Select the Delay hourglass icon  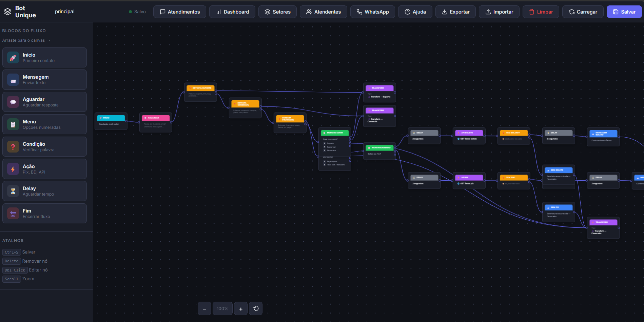point(13,191)
